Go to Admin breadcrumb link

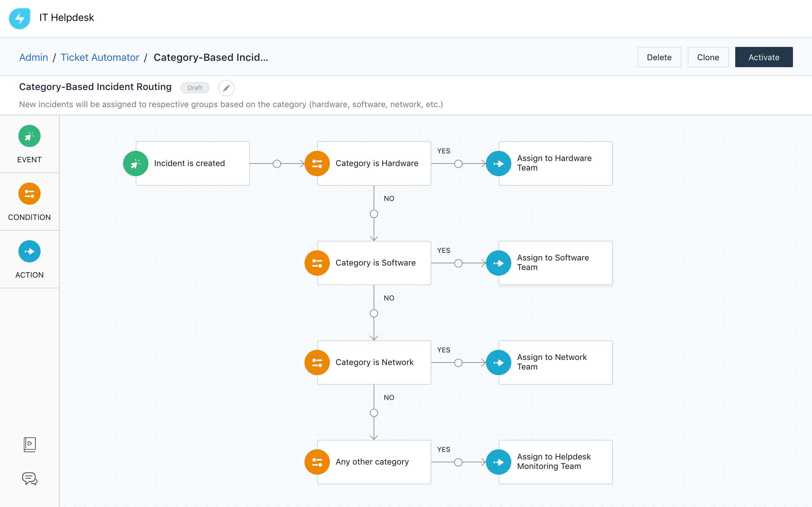coord(34,57)
